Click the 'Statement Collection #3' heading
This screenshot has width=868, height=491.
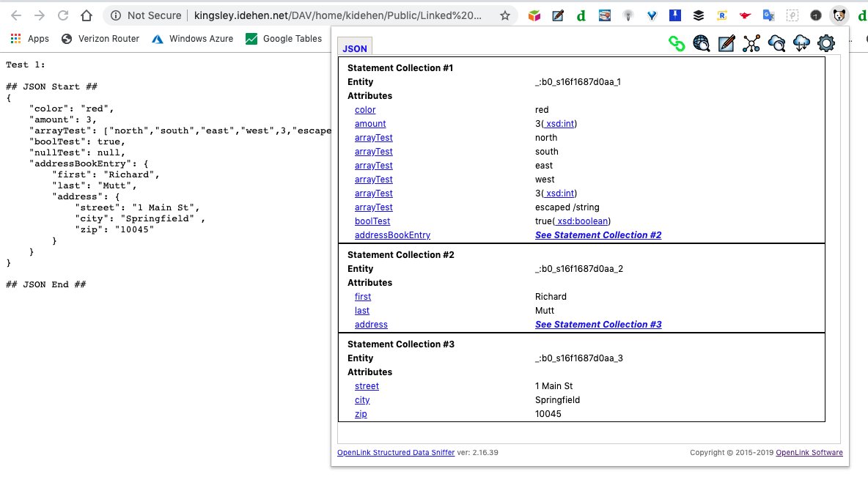(401, 344)
